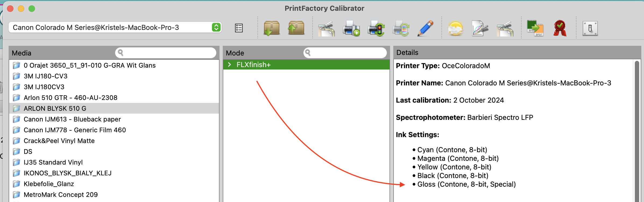Click folder icon of 'IJ35 Standard Vinyl'
The width and height of the screenshot is (644, 202).
tap(16, 162)
